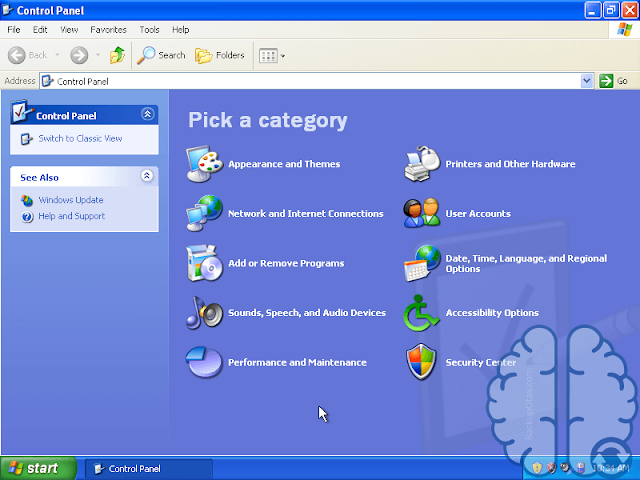Open Sounds, Speech, and Audio Devices icon
The height and width of the screenshot is (480, 640).
tap(204, 313)
